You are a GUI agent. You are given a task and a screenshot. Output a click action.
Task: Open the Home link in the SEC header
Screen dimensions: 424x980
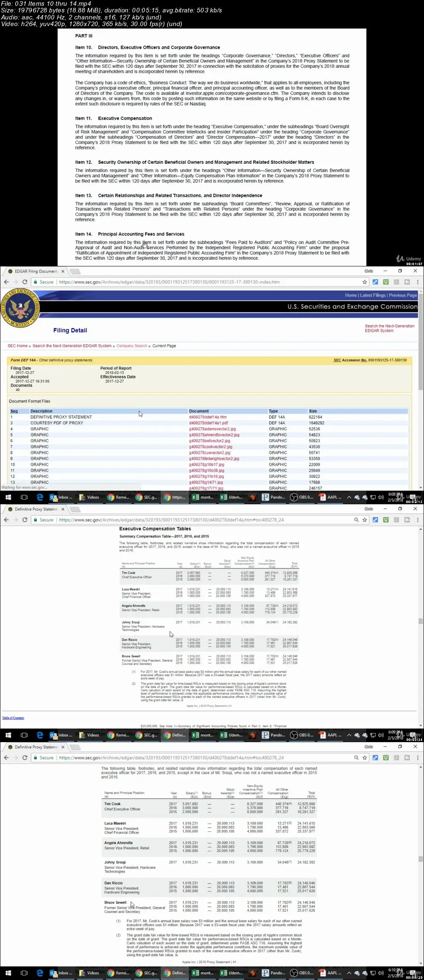(x=351, y=295)
